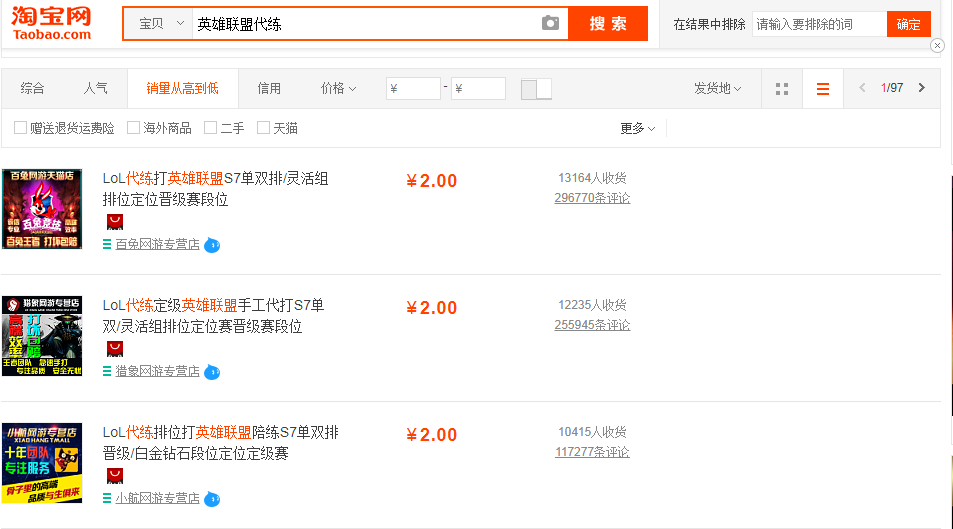The image size is (953, 529).
Task: Switch to list view layout
Action: click(823, 89)
